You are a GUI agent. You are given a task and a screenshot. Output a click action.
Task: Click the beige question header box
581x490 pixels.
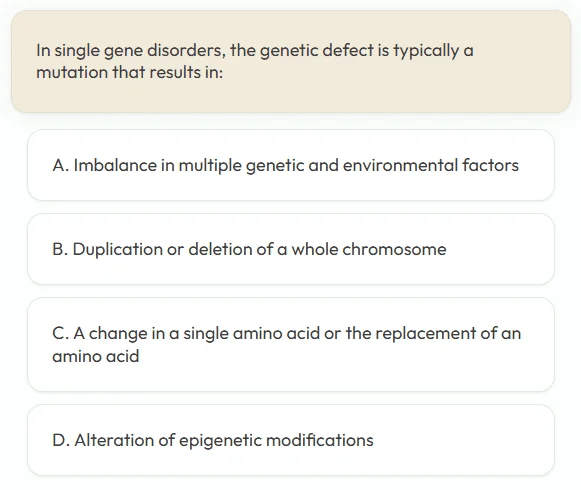pyautogui.click(x=291, y=62)
